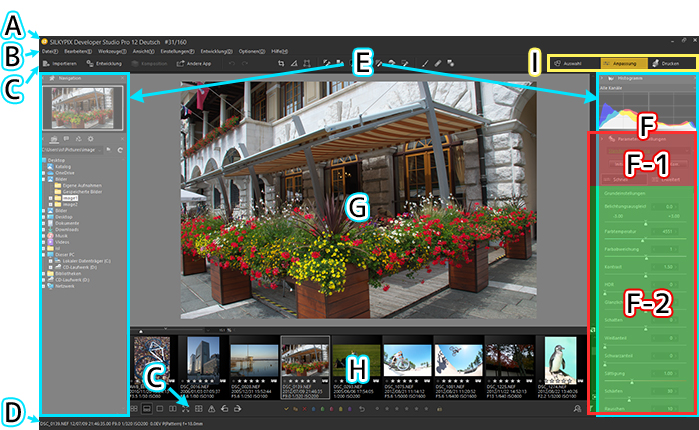
Task: Click the refresh icon beside the folder path
Action: coord(122,150)
